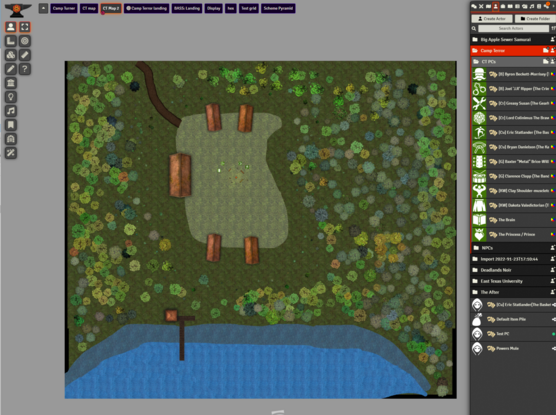Switch to the Chat Log sidebar tab

[474, 6]
